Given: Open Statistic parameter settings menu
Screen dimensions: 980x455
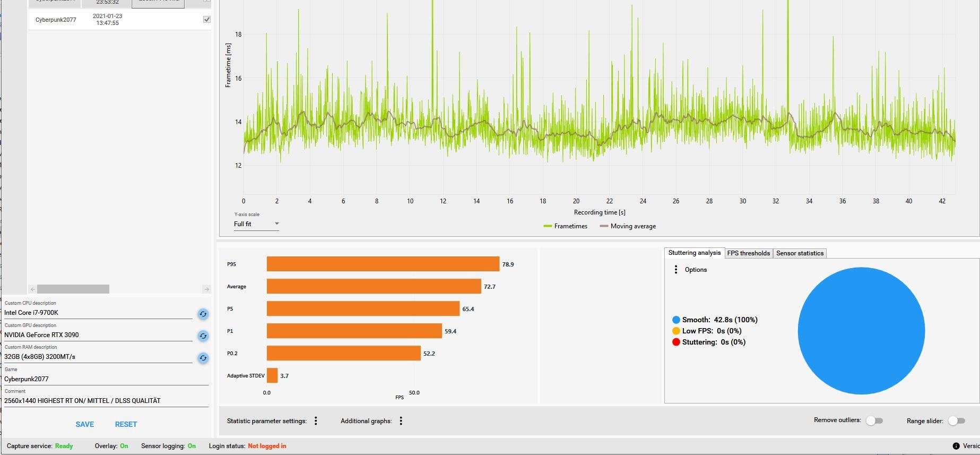Looking at the screenshot, I should [316, 420].
